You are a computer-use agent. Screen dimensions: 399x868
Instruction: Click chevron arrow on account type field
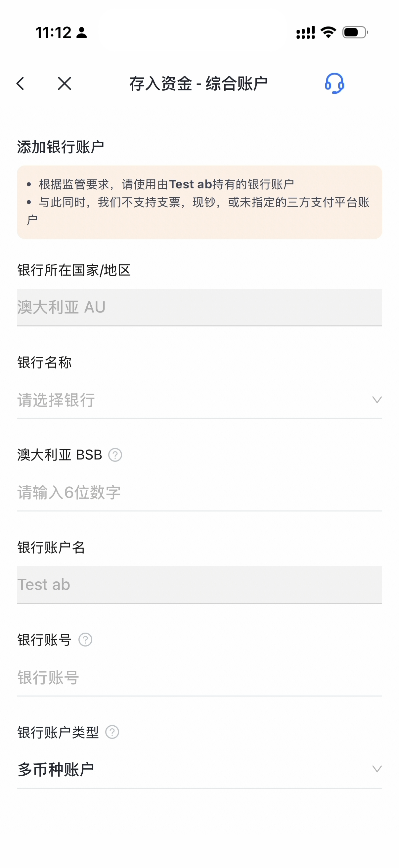click(377, 769)
